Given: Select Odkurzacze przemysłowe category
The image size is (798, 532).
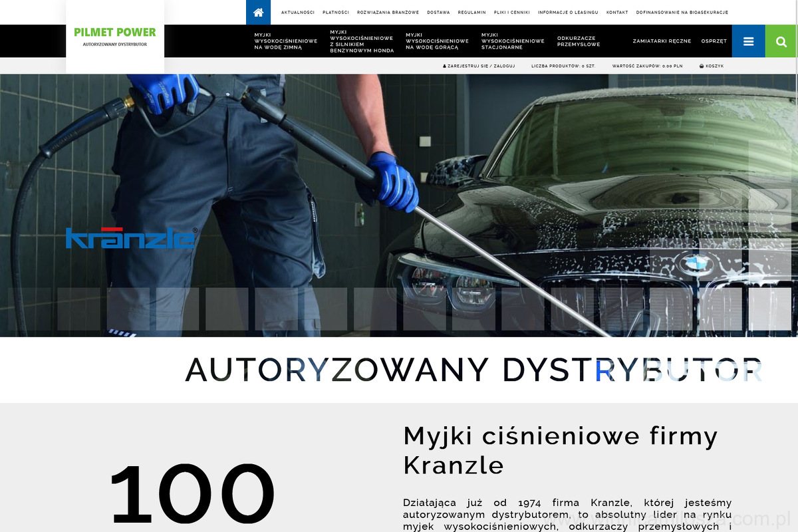Looking at the screenshot, I should (x=579, y=41).
